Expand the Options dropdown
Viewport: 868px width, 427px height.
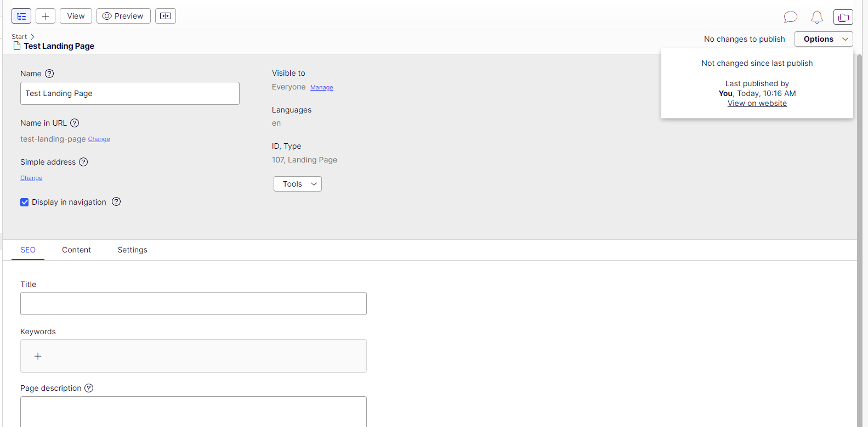coord(824,39)
